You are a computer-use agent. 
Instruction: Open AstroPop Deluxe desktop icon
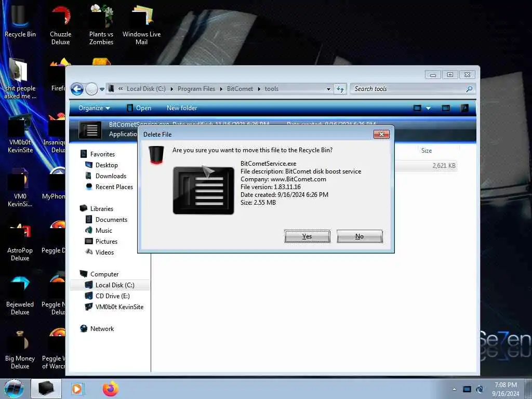(x=20, y=242)
